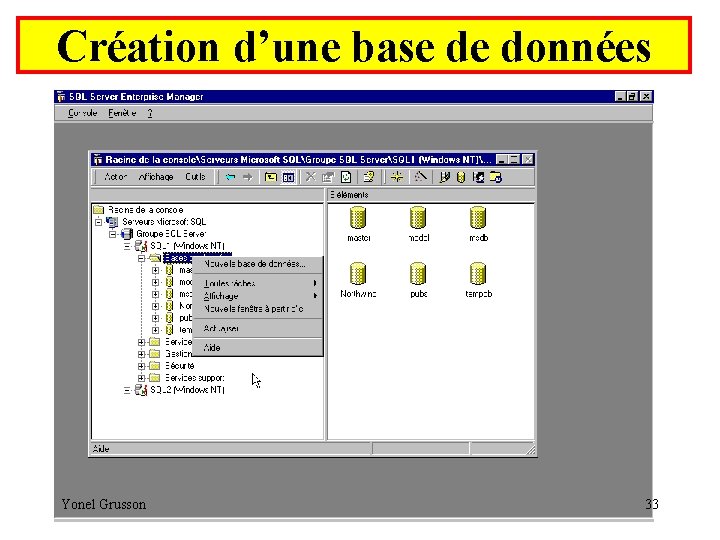Select the pubs database icon in Éléments pane
Viewport: 720px width, 540px height.
pos(418,274)
